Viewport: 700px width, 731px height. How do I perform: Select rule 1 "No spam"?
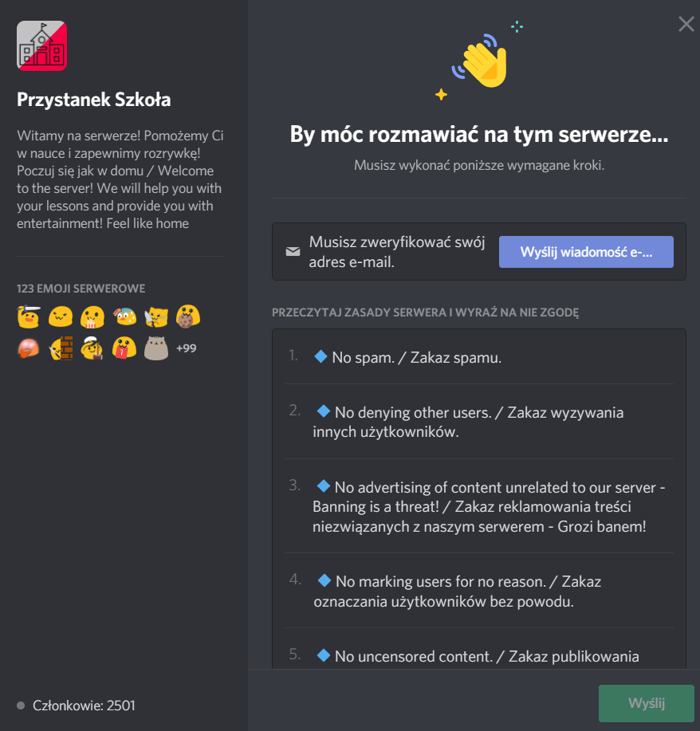tap(416, 357)
